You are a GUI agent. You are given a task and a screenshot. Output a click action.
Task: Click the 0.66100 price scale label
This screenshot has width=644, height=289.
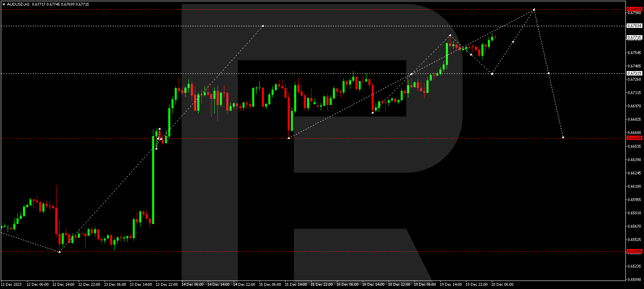coord(634,186)
